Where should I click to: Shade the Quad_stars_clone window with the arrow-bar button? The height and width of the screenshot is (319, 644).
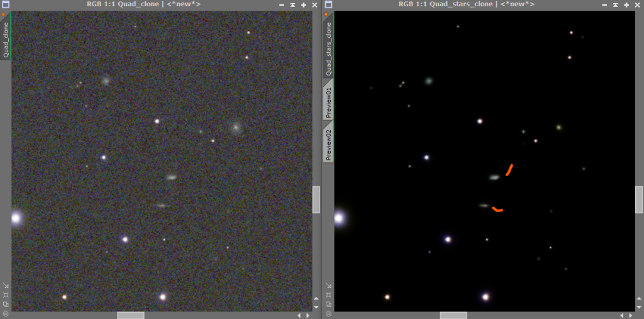(615, 5)
